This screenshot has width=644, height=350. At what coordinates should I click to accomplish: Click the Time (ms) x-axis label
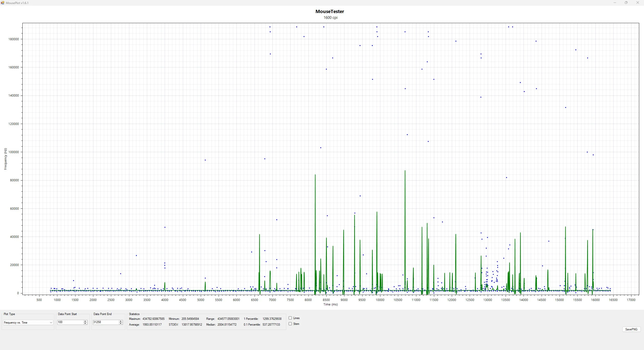click(x=331, y=304)
